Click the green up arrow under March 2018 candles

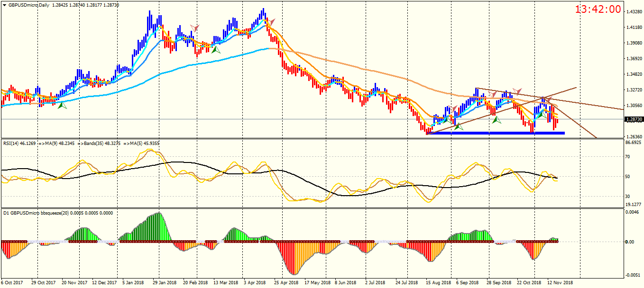[216, 49]
